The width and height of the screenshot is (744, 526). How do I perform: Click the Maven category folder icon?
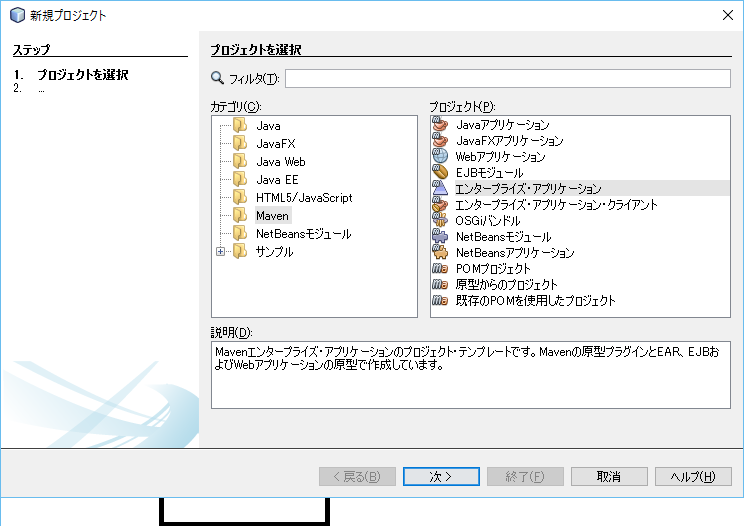click(240, 215)
